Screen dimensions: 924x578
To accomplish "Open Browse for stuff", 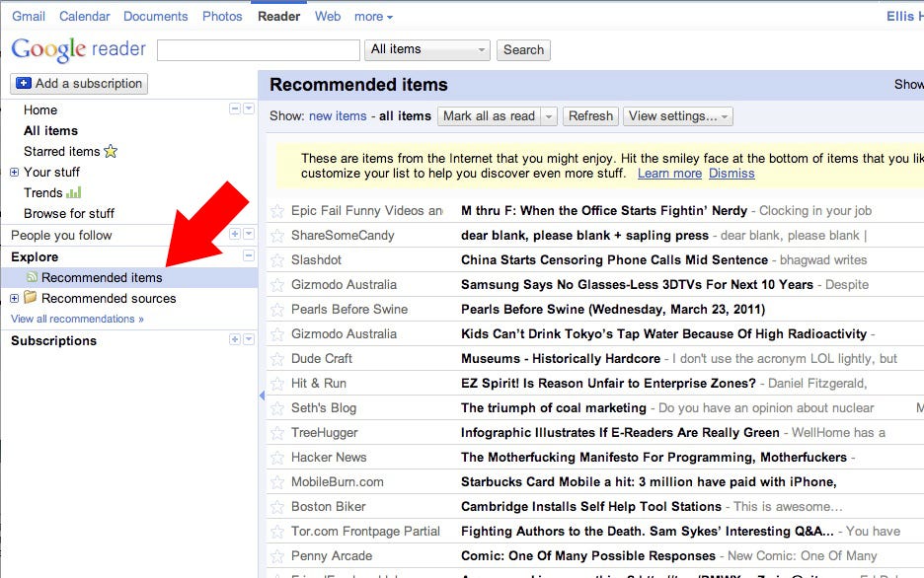I will pos(69,214).
